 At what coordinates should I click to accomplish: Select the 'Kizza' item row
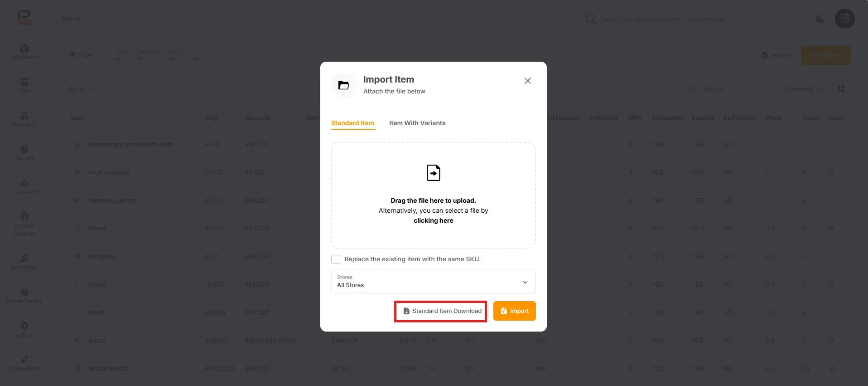pyautogui.click(x=97, y=341)
